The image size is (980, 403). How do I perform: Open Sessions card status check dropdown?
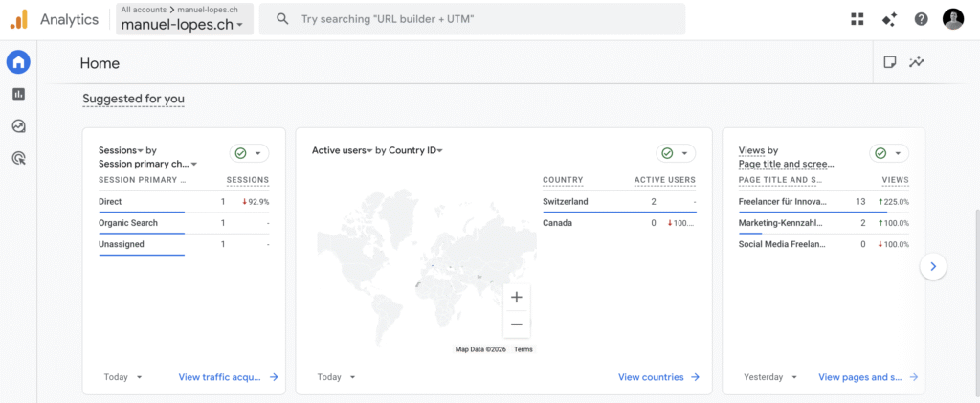coord(249,153)
